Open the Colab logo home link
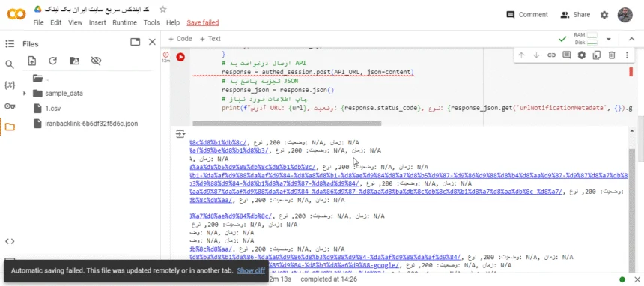Viewport: 644px width, 286px height. [x=16, y=15]
